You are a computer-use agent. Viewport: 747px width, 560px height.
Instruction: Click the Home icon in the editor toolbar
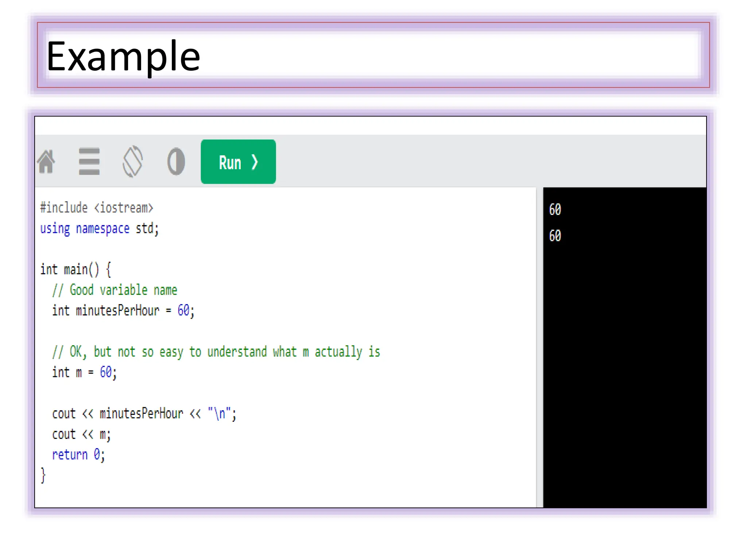46,162
